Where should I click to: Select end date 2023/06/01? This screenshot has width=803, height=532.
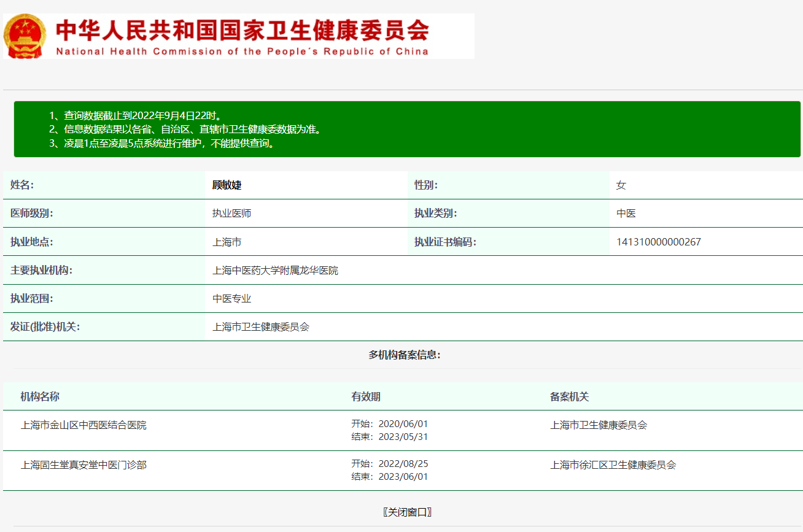[x=403, y=477]
